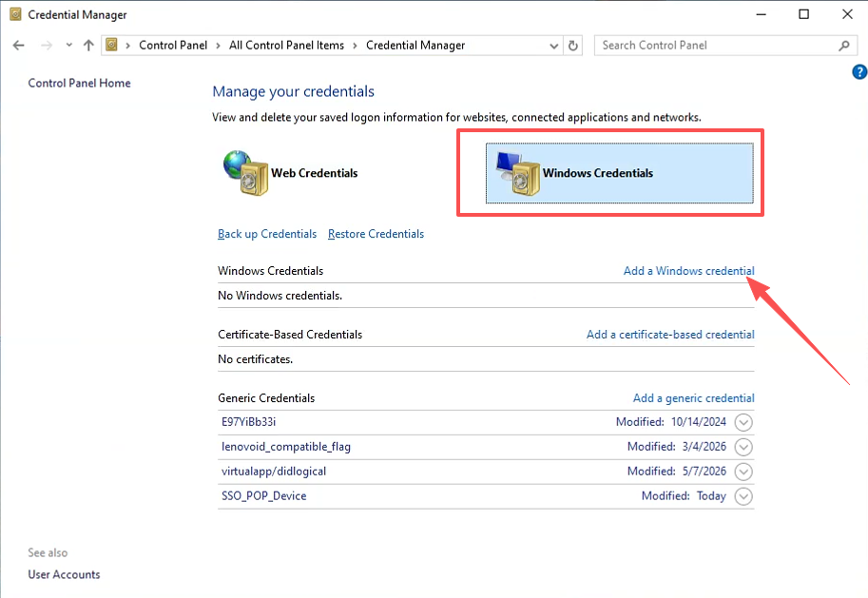
Task: Add a Windows credential
Action: 688,271
